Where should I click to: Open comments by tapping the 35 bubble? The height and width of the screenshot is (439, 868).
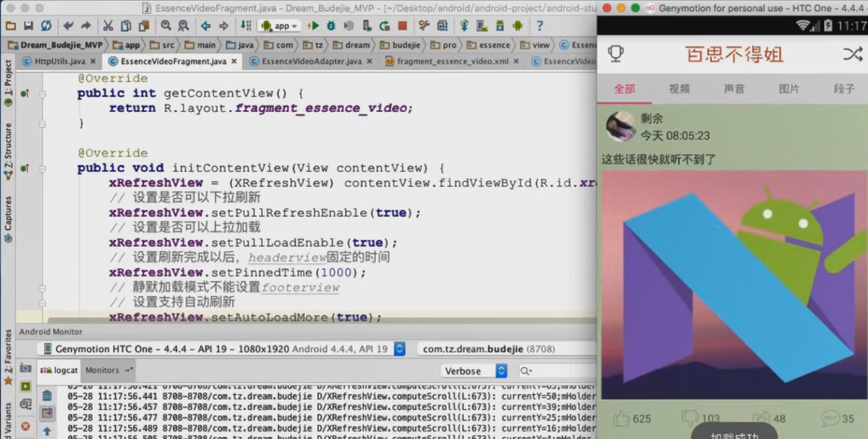pos(832,418)
